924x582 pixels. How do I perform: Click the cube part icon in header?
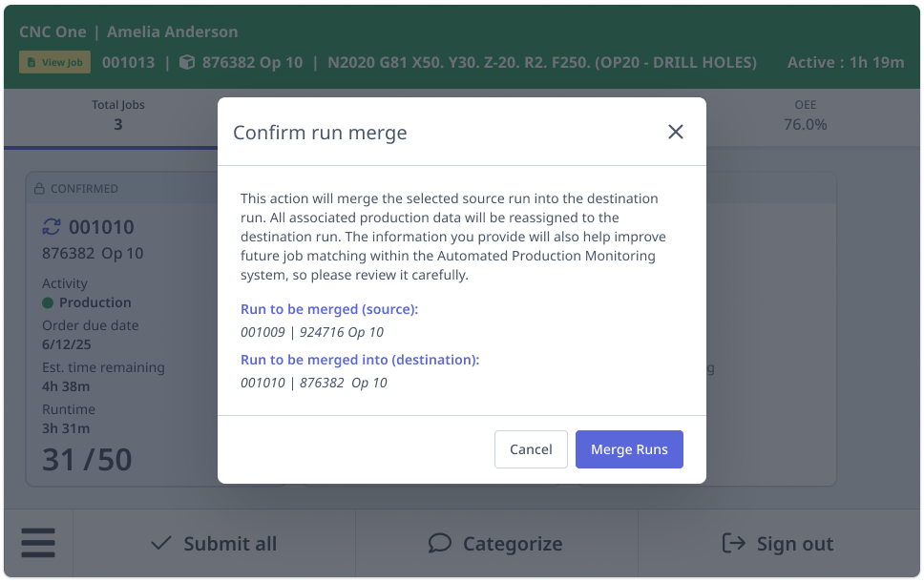[x=188, y=63]
